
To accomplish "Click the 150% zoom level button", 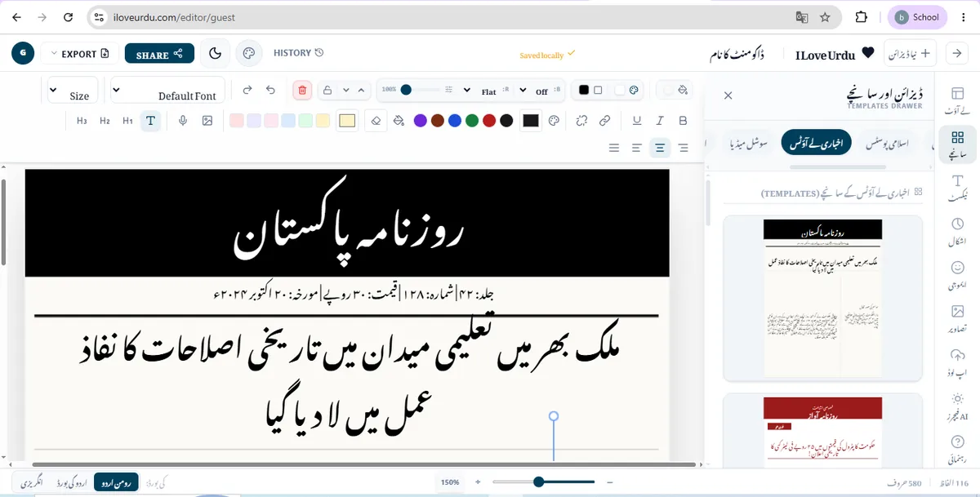I will (450, 482).
